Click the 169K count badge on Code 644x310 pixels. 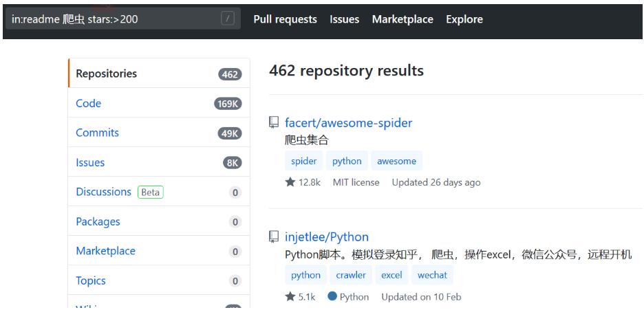tap(228, 104)
